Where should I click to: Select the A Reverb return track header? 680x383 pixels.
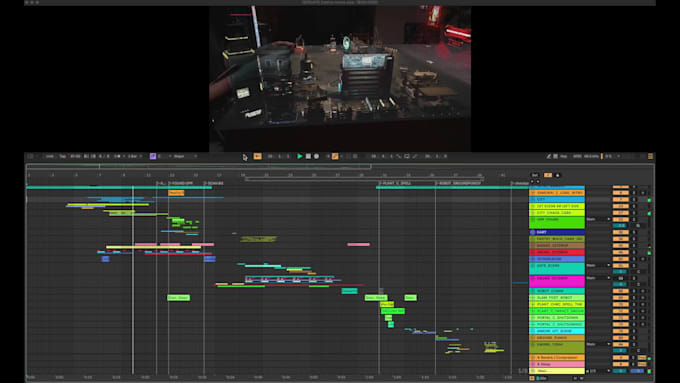(557, 358)
